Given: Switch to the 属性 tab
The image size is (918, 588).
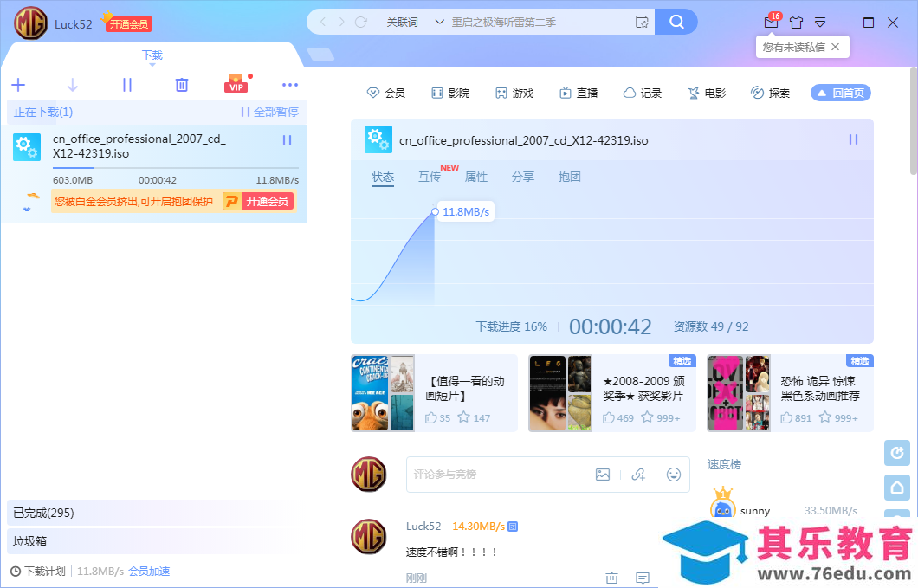Looking at the screenshot, I should click(x=476, y=177).
